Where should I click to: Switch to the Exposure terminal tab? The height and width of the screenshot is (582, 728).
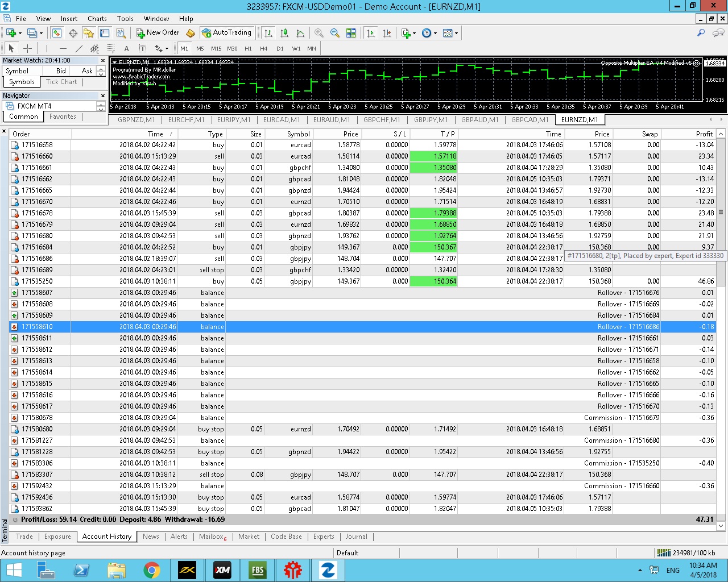[x=57, y=537]
